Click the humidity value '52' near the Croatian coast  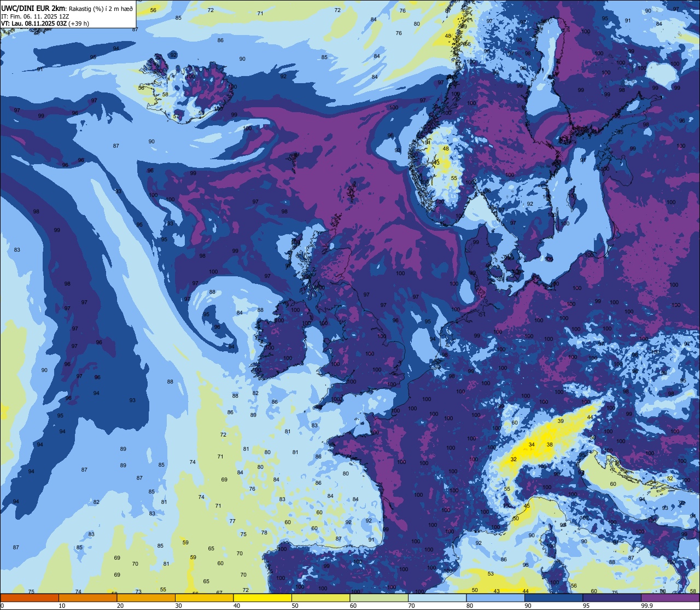pos(670,478)
